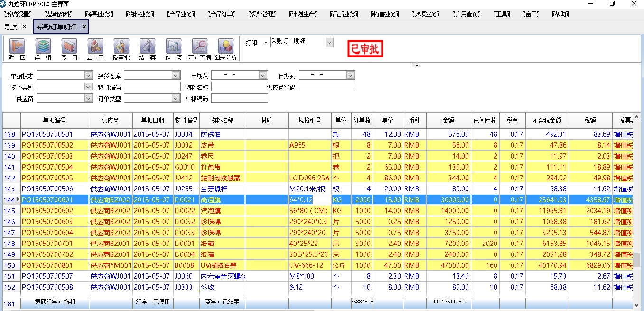This screenshot has height=311, width=644.
Task: Open the 采购业务 menu
Action: coord(99,14)
